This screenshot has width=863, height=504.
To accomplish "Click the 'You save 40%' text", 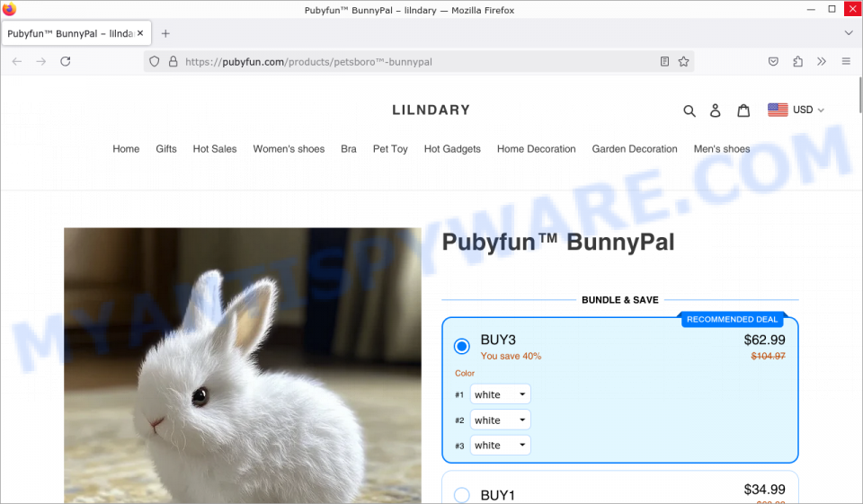I will [511, 356].
